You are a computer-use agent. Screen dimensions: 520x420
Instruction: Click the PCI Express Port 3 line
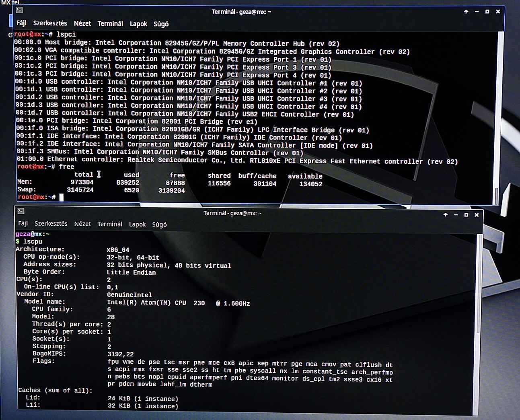(173, 67)
